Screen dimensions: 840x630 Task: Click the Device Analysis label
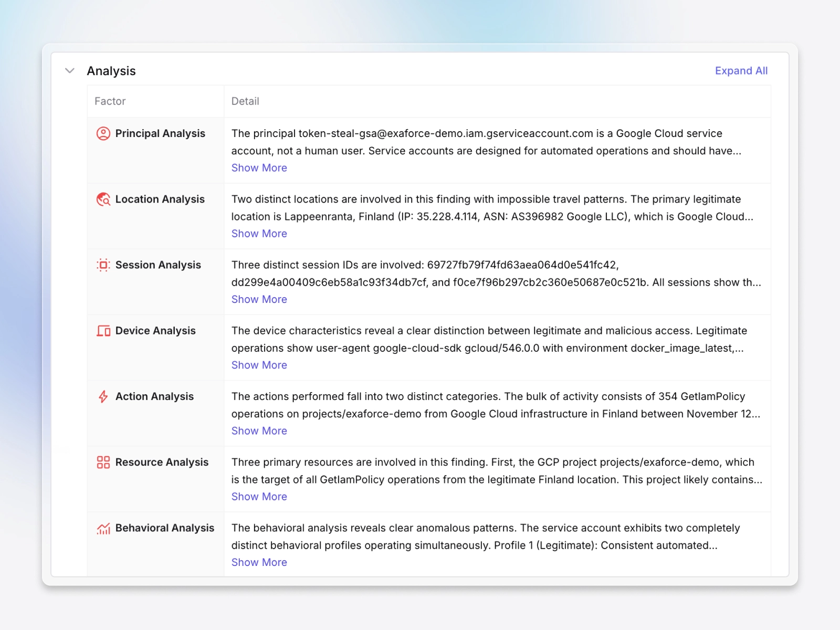click(155, 331)
